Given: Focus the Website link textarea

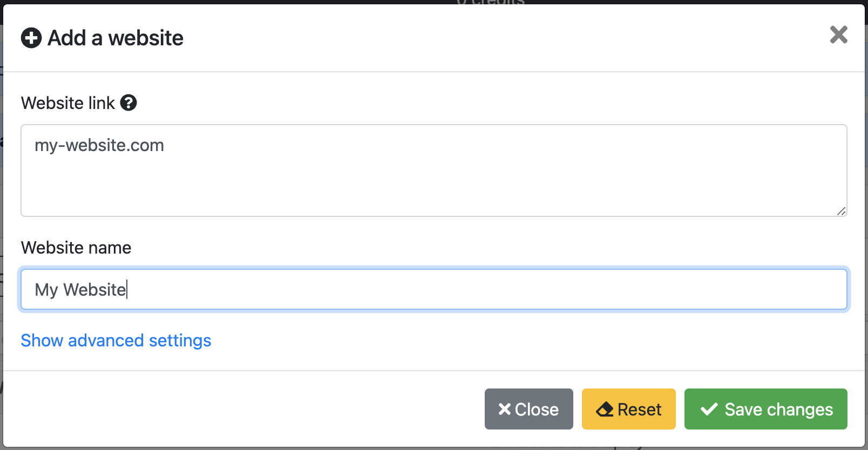Looking at the screenshot, I should [434, 171].
